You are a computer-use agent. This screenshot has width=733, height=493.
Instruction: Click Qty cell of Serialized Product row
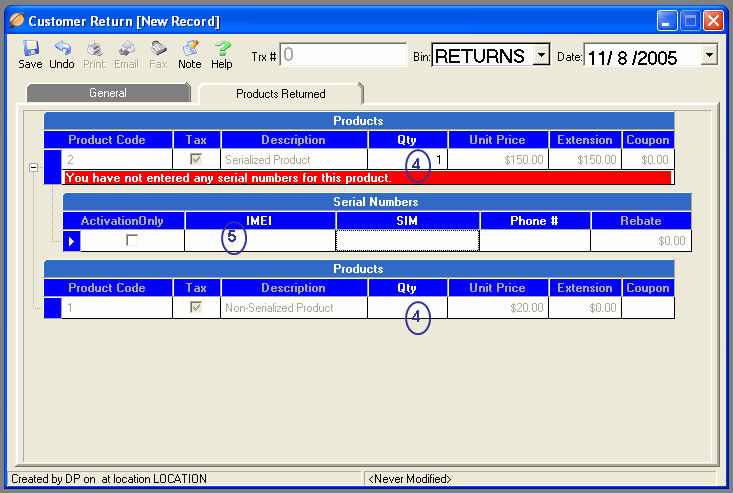pos(408,159)
